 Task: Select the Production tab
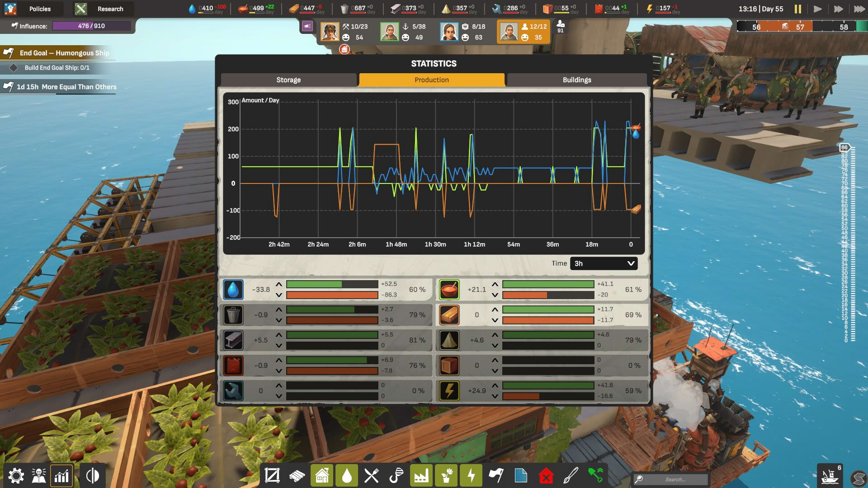(432, 80)
